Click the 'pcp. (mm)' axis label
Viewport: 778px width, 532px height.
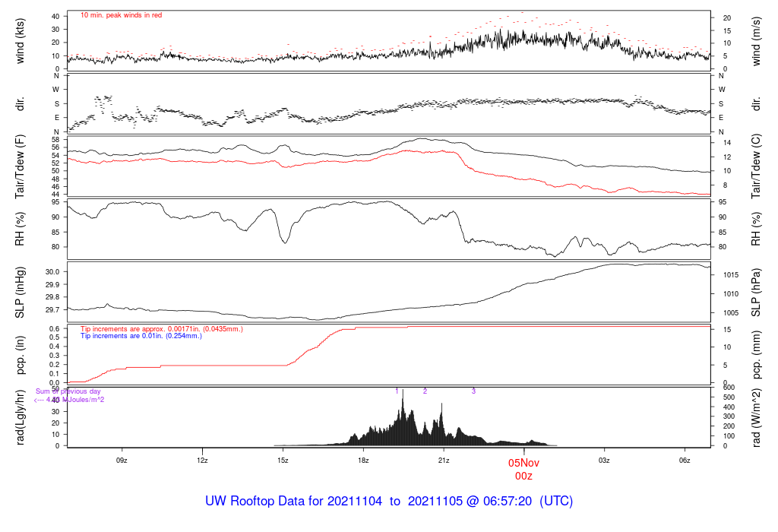tap(756, 356)
